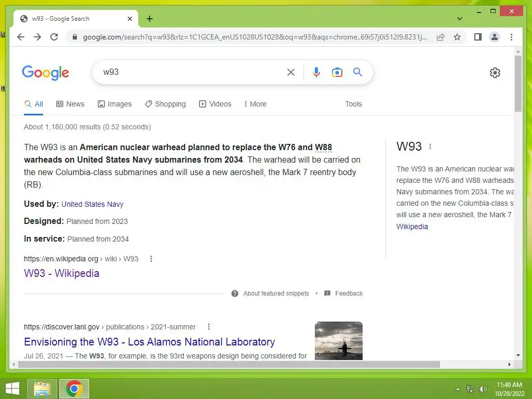Click the Chrome taskbar icon

(x=74, y=389)
